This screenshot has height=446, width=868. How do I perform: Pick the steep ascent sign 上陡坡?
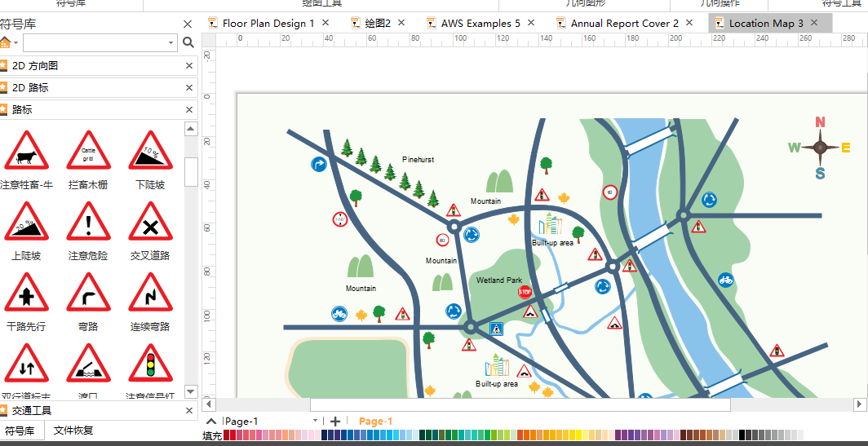pos(26,221)
